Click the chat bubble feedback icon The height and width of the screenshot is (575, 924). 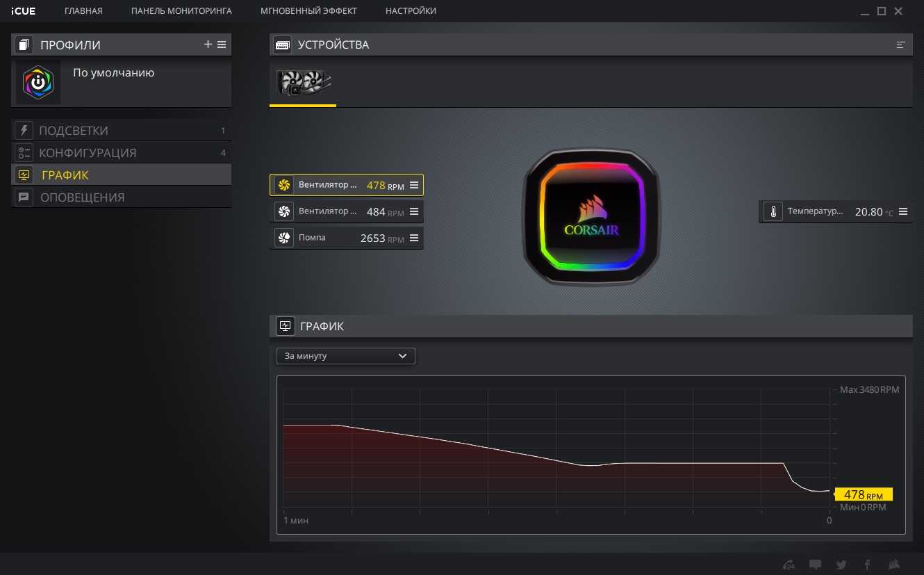(x=815, y=565)
